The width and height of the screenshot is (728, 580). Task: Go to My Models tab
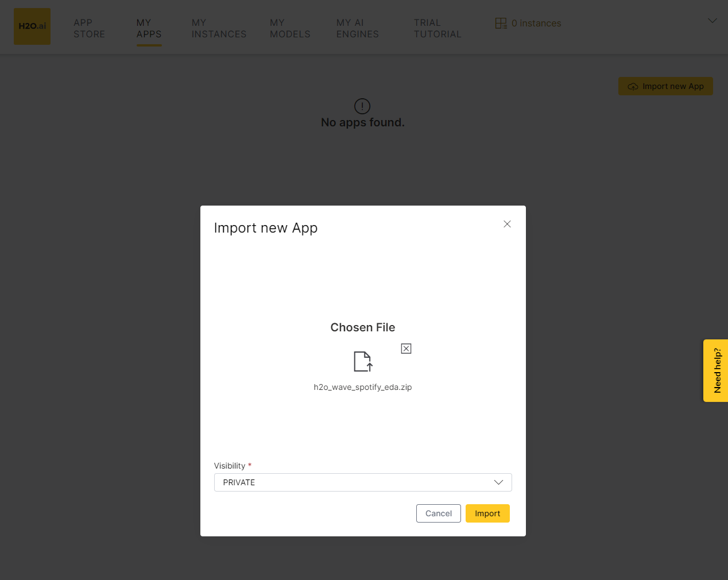[x=290, y=29]
